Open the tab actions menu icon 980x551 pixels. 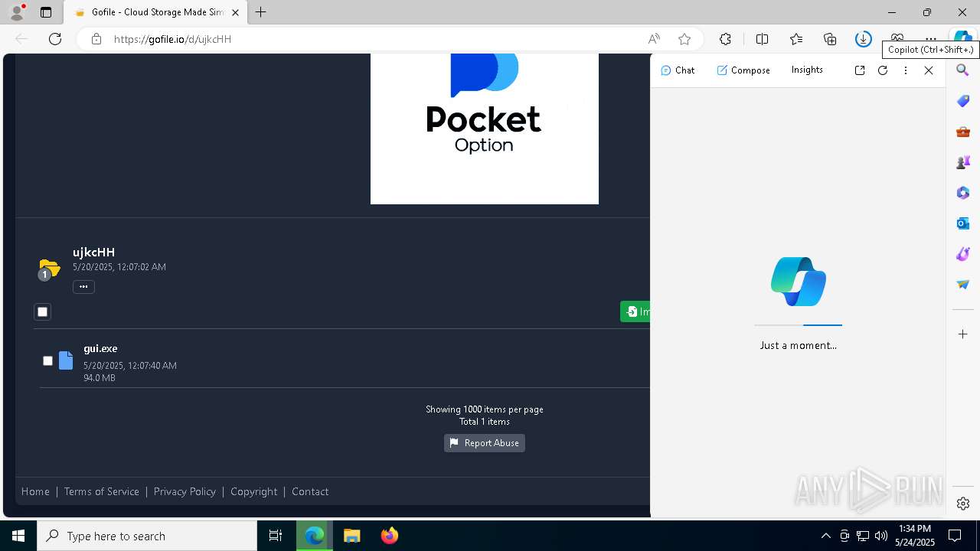click(46, 12)
